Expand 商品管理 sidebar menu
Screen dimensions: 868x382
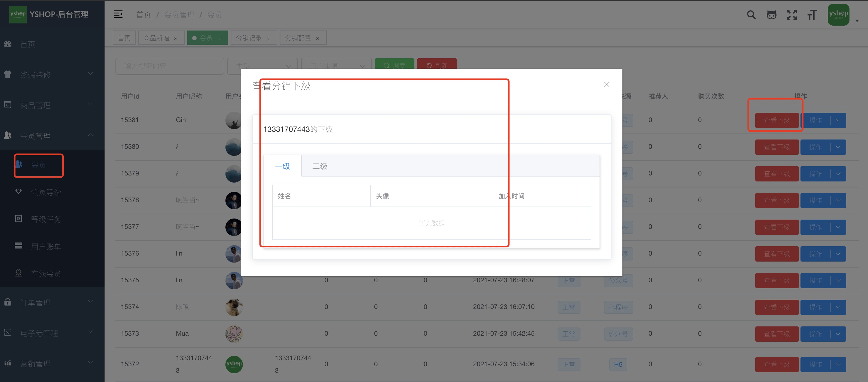[52, 105]
